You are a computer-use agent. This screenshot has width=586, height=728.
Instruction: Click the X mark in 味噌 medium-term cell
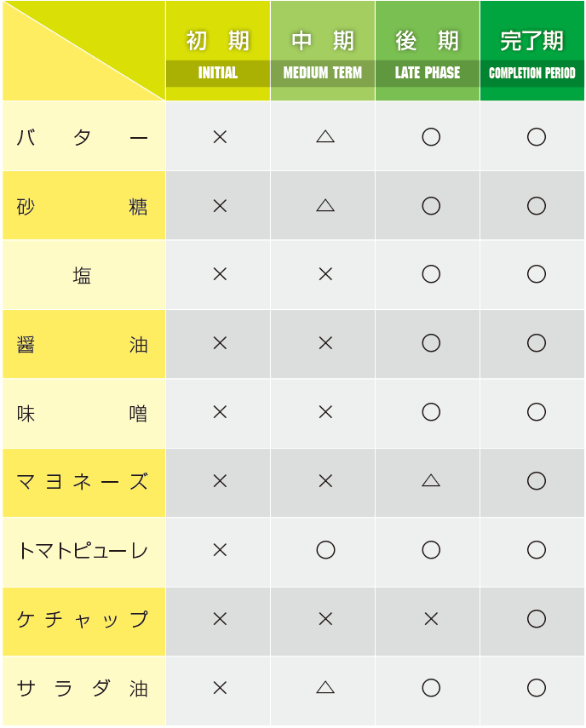click(x=325, y=412)
